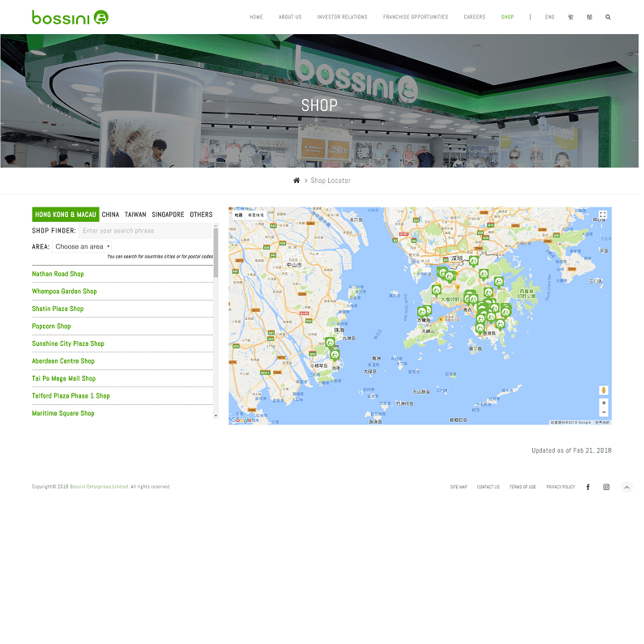Switch to Simplified Chinese language
This screenshot has width=644, height=644.
590,17
